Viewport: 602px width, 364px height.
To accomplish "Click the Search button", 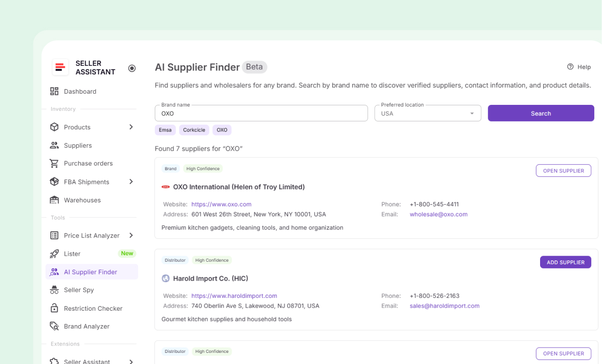I will 541,113.
